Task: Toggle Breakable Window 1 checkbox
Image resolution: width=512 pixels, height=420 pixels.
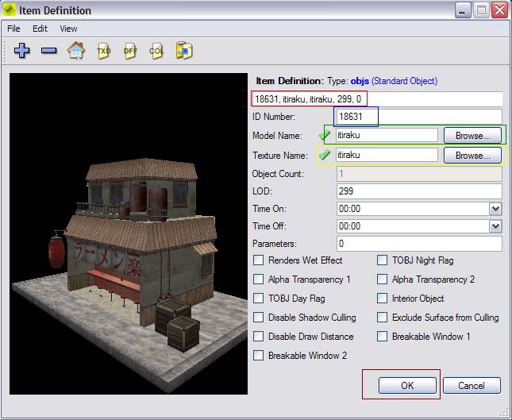Action: [x=382, y=337]
